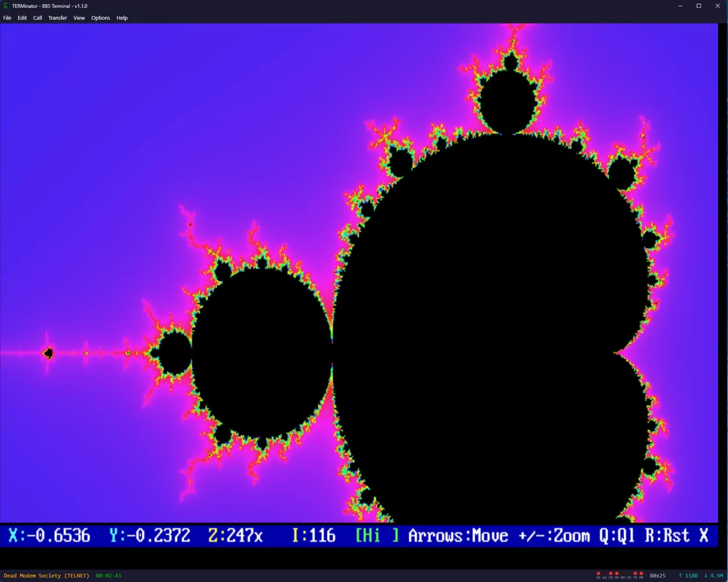This screenshot has width=728, height=582.
Task: Click the X:-0.6536 coordinate readout
Action: (x=49, y=536)
